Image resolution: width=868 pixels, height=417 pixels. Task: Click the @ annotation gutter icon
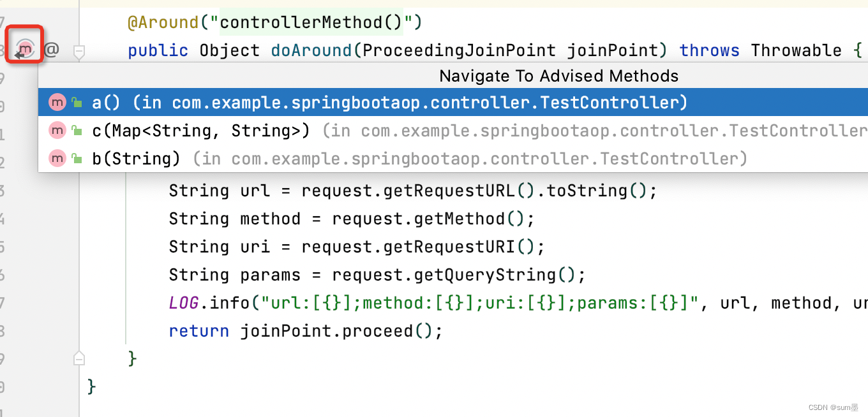pos(51,50)
